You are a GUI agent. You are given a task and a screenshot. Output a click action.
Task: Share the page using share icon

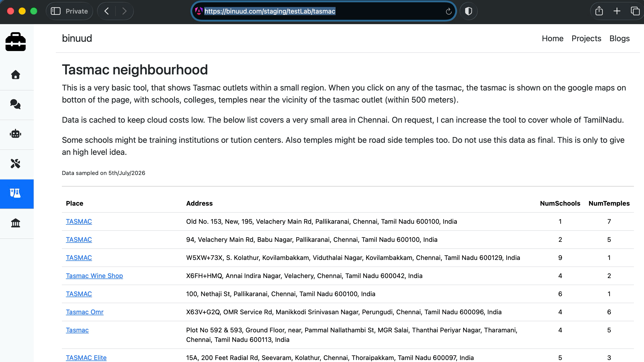(x=599, y=11)
